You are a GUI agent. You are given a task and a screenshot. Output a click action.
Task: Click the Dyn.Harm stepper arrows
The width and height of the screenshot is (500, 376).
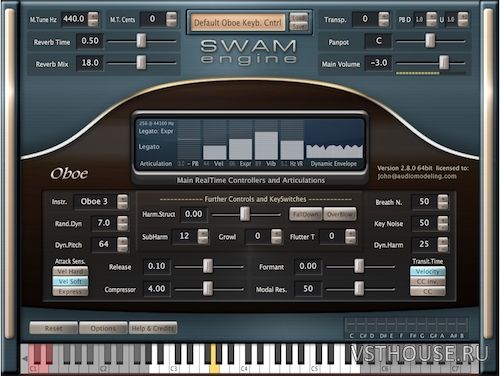tap(443, 245)
